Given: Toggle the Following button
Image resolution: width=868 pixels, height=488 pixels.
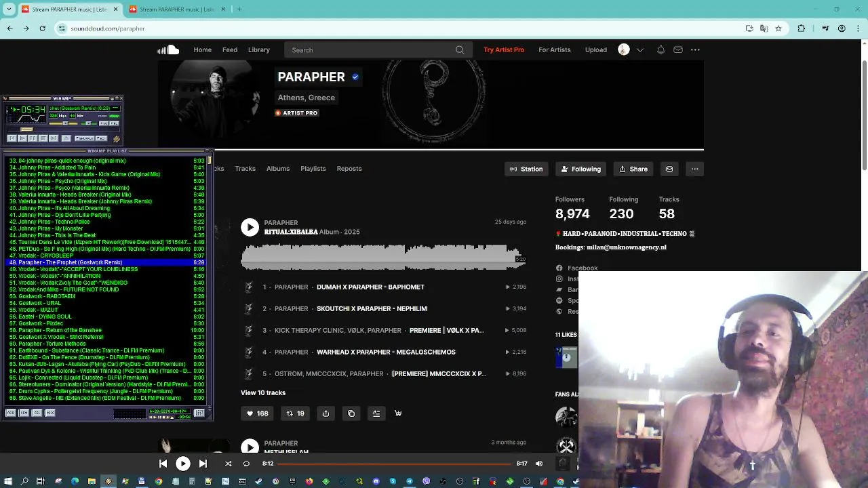Looking at the screenshot, I should (x=581, y=169).
